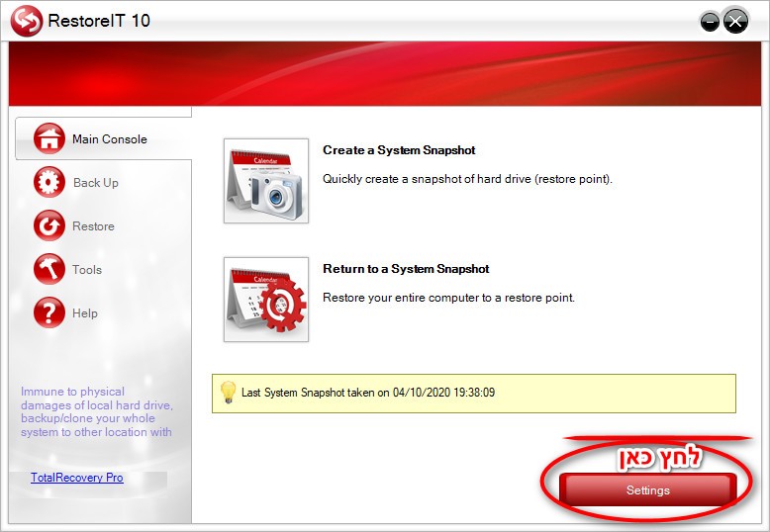Screen dimensions: 770x532
Task: Click the 'Return to a System Snapshot' heading
Action: [x=406, y=269]
